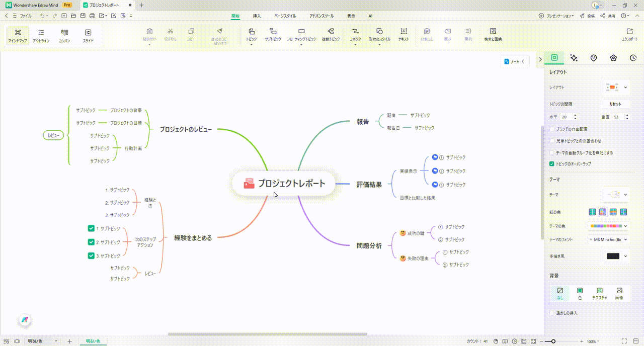Viewport: 644px width, 346px height.
Task: Open the カンバン view
Action: point(64,36)
